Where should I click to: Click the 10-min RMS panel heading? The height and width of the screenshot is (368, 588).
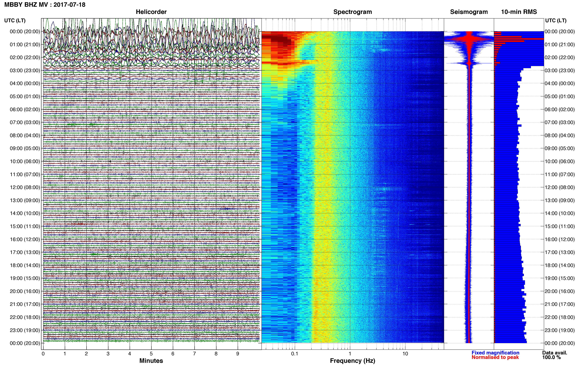click(519, 12)
